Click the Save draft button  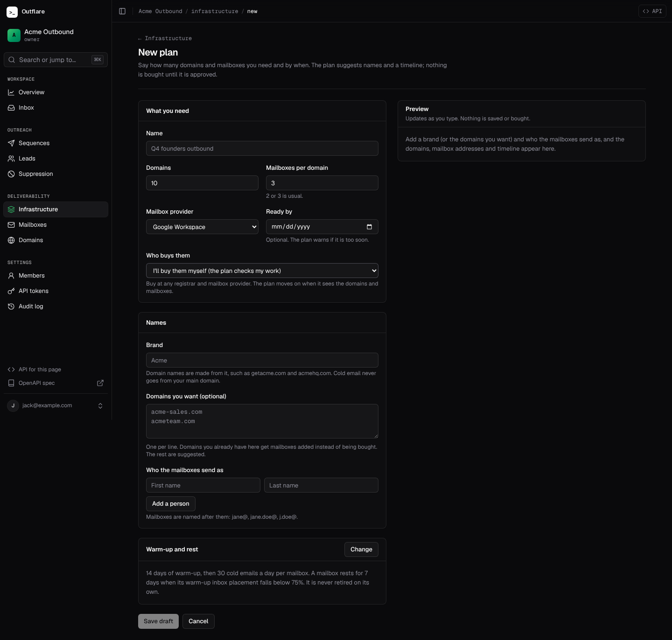[x=158, y=621]
